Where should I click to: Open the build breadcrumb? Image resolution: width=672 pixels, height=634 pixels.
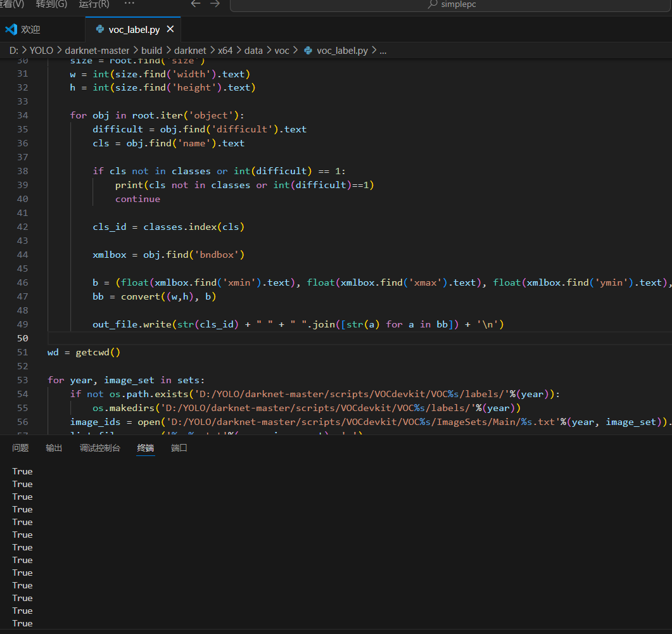pyautogui.click(x=152, y=51)
